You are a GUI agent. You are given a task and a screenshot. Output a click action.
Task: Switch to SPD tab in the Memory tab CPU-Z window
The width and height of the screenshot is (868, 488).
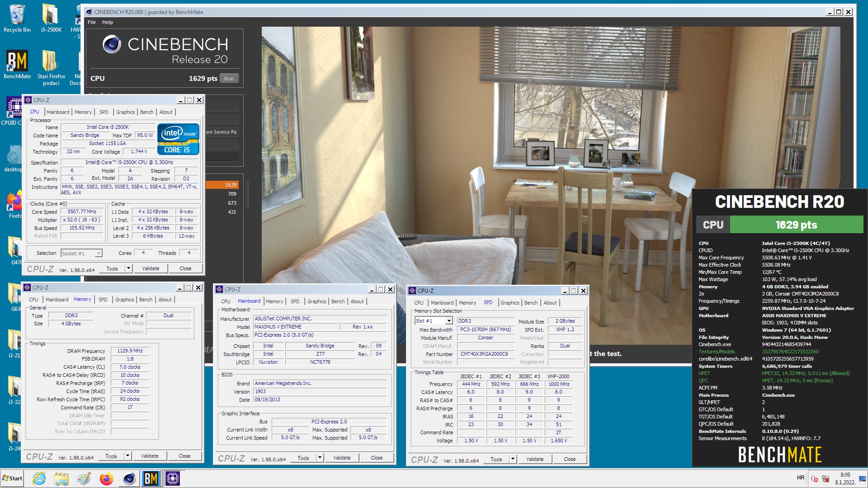pyautogui.click(x=103, y=300)
